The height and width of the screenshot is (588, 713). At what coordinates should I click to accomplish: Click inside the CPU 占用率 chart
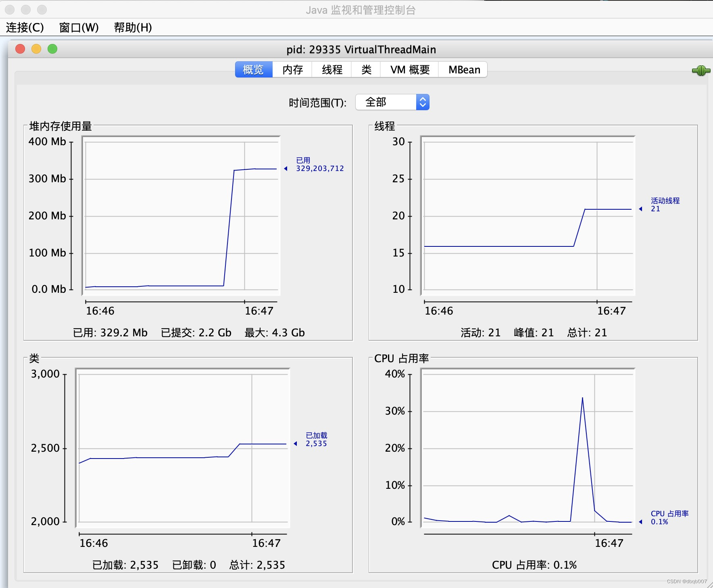coord(528,448)
